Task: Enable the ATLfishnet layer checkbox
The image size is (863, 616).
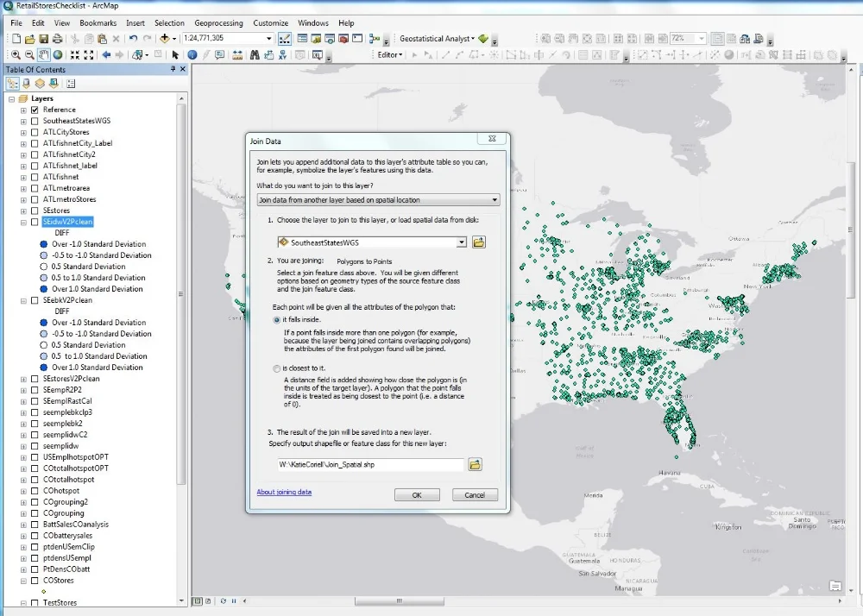Action: click(35, 177)
